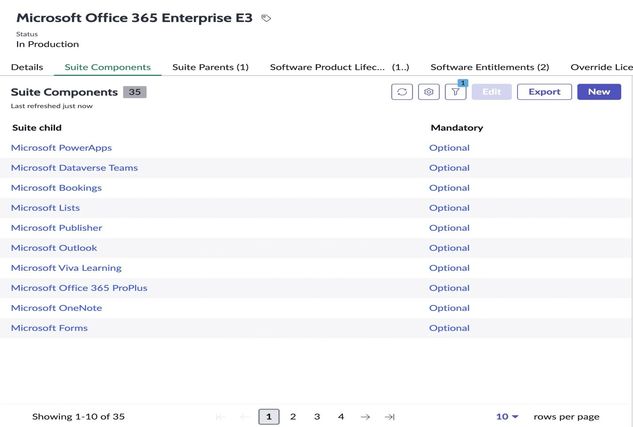Open Microsoft Bookings link
Image resolution: width=633 pixels, height=427 pixels.
(x=57, y=188)
